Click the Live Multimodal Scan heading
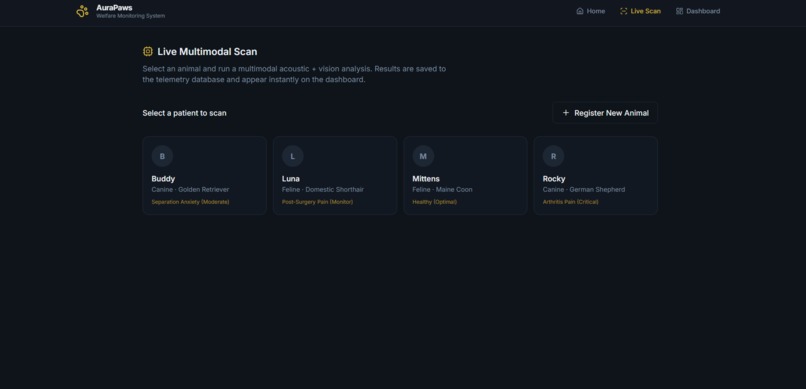The image size is (806, 389). [x=207, y=51]
